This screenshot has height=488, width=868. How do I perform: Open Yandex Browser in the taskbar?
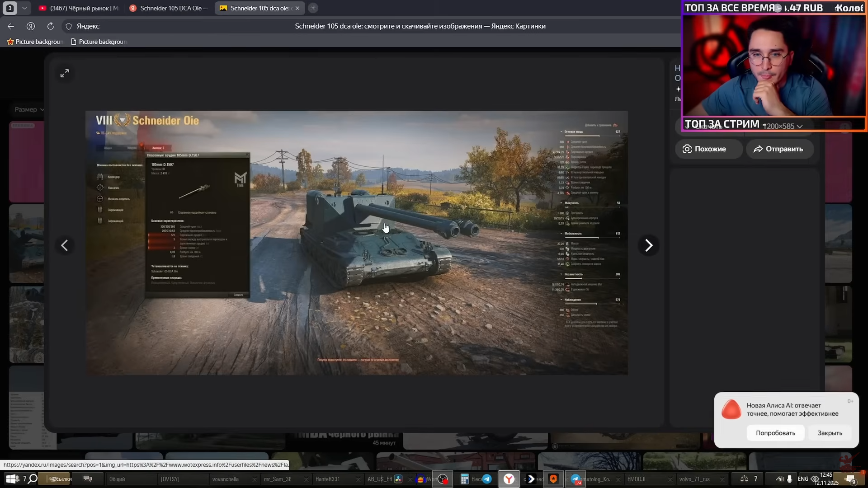[x=509, y=479]
